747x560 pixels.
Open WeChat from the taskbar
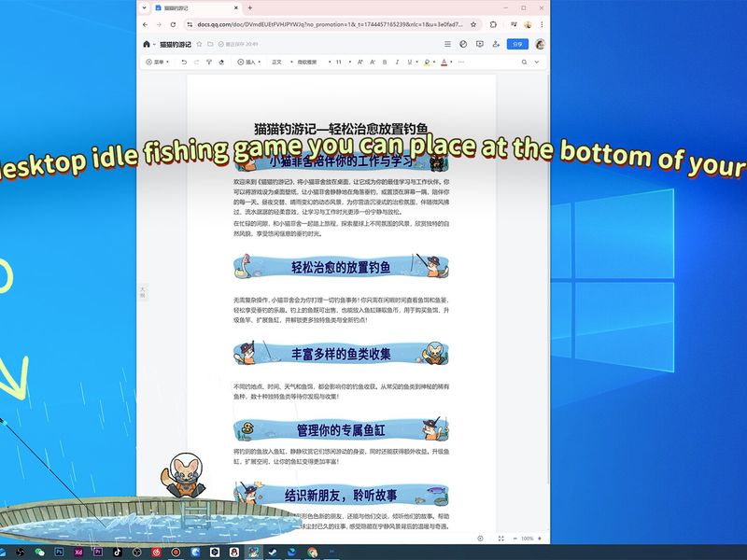pyautogui.click(x=39, y=553)
